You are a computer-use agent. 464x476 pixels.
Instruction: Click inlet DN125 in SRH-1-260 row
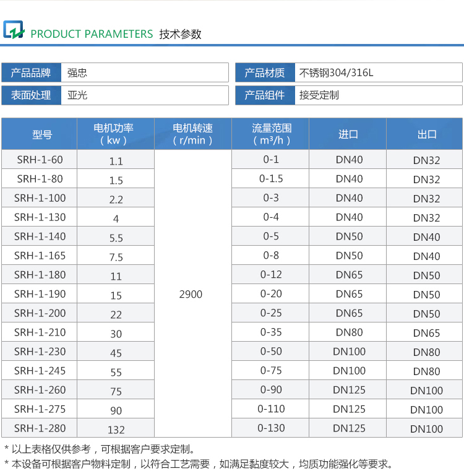349,390
